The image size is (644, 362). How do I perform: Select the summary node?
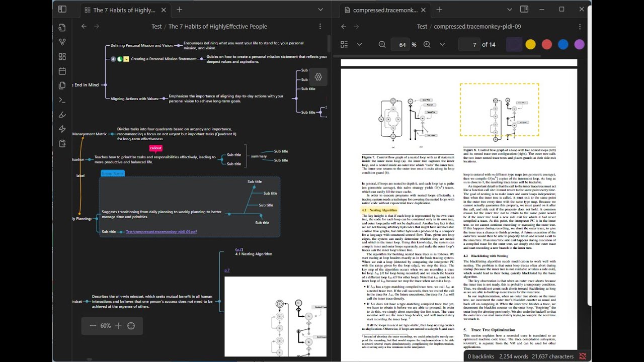(x=259, y=156)
